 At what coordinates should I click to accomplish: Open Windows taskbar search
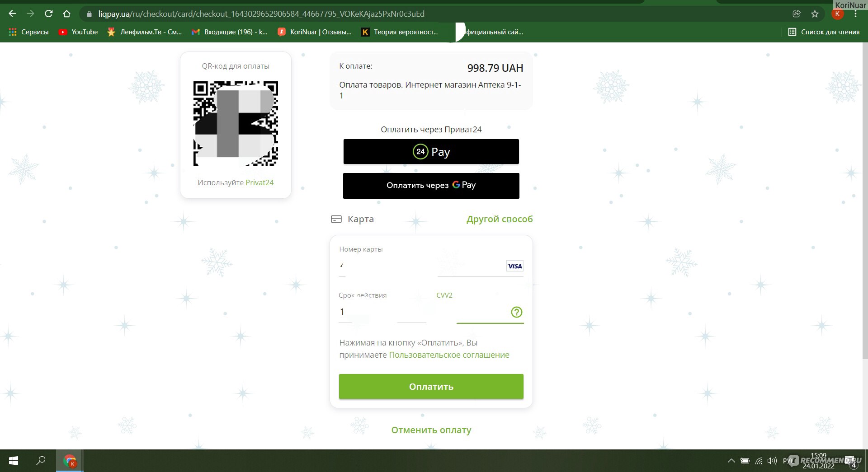tap(41, 461)
